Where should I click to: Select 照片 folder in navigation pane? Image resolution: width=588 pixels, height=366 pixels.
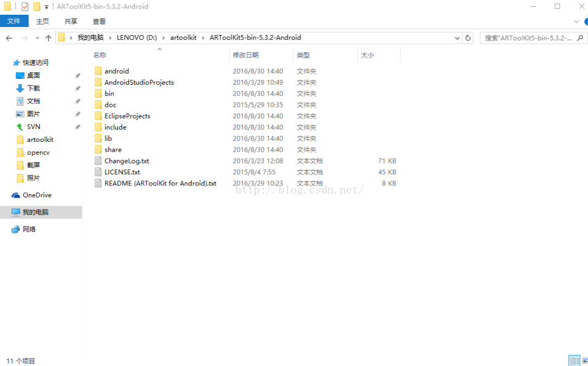[33, 178]
